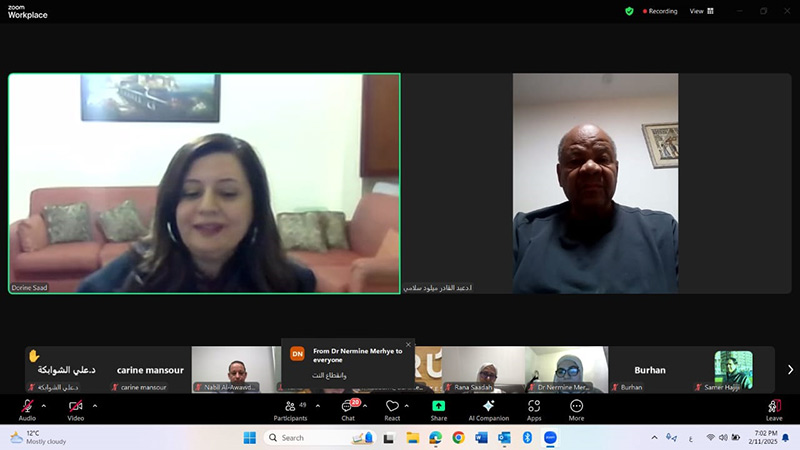800x450 pixels.
Task: Dismiss the chat notification from Dr Nermine
Action: (408, 345)
